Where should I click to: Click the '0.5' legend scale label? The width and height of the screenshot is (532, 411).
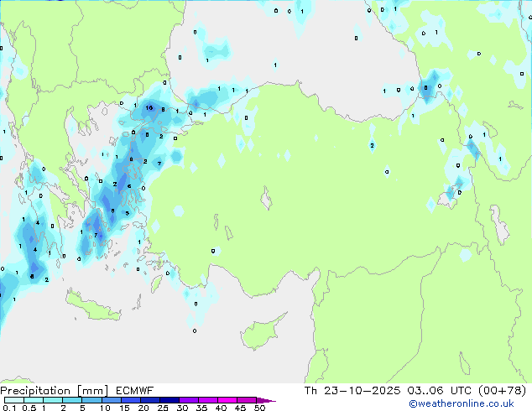pos(29,408)
